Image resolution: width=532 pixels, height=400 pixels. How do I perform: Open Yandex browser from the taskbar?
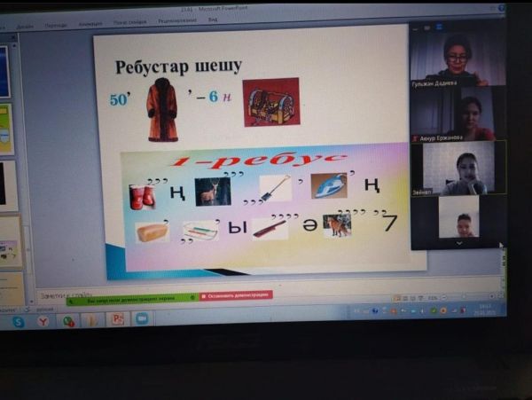point(43,321)
